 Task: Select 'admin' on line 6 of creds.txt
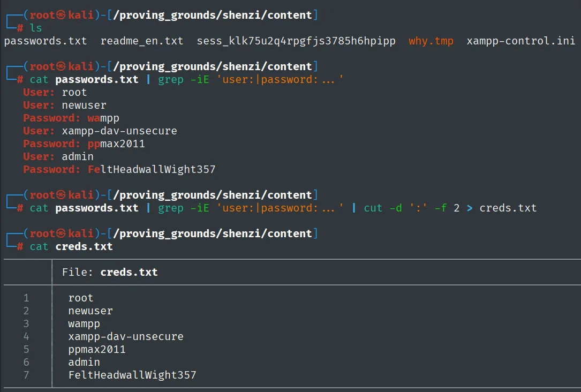(x=84, y=363)
